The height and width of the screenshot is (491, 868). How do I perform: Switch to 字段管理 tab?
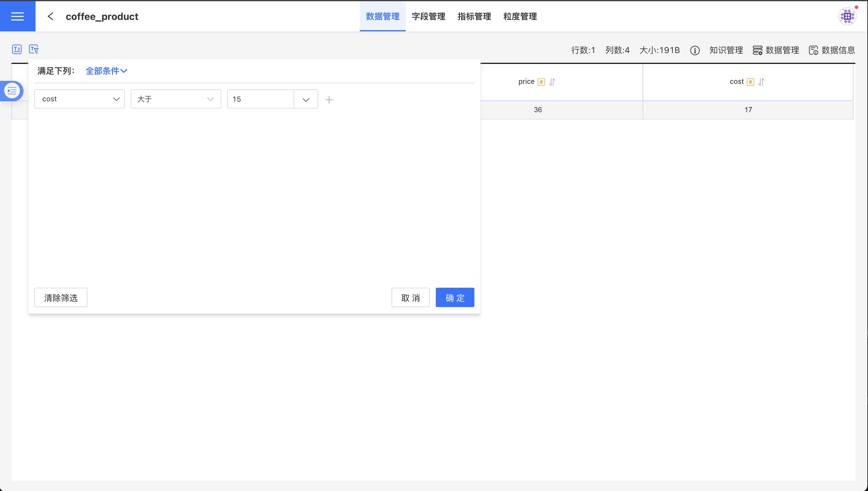(x=428, y=16)
